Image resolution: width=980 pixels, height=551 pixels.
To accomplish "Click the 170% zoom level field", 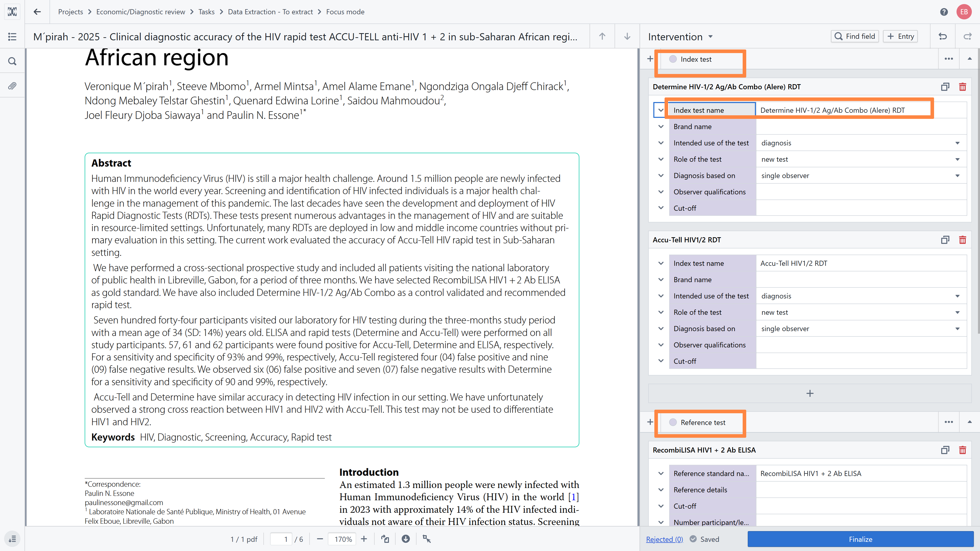I will 342,539.
